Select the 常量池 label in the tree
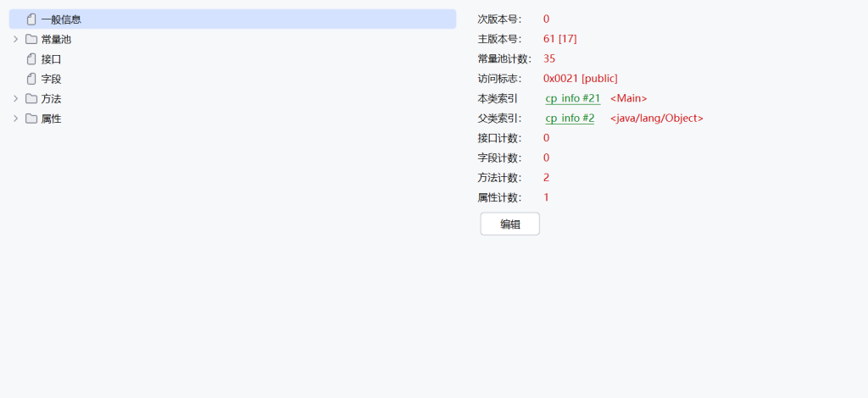This screenshot has height=398, width=868. (56, 39)
